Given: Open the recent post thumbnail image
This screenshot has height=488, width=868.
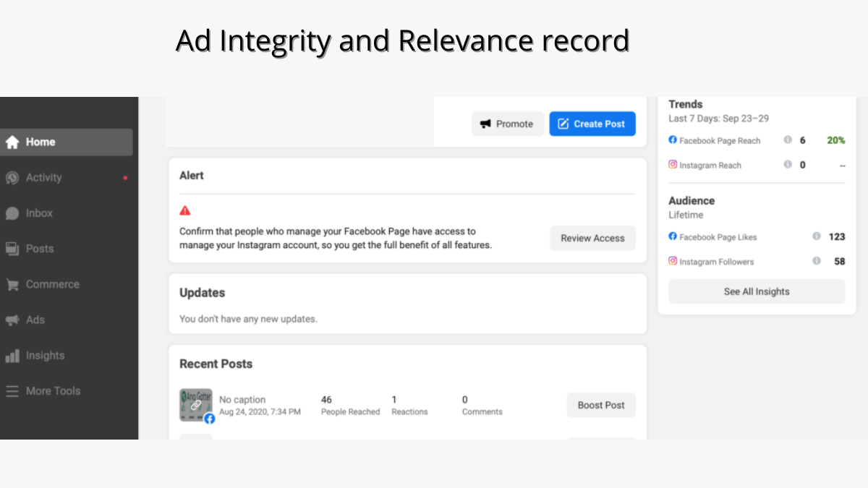Looking at the screenshot, I should pos(196,405).
